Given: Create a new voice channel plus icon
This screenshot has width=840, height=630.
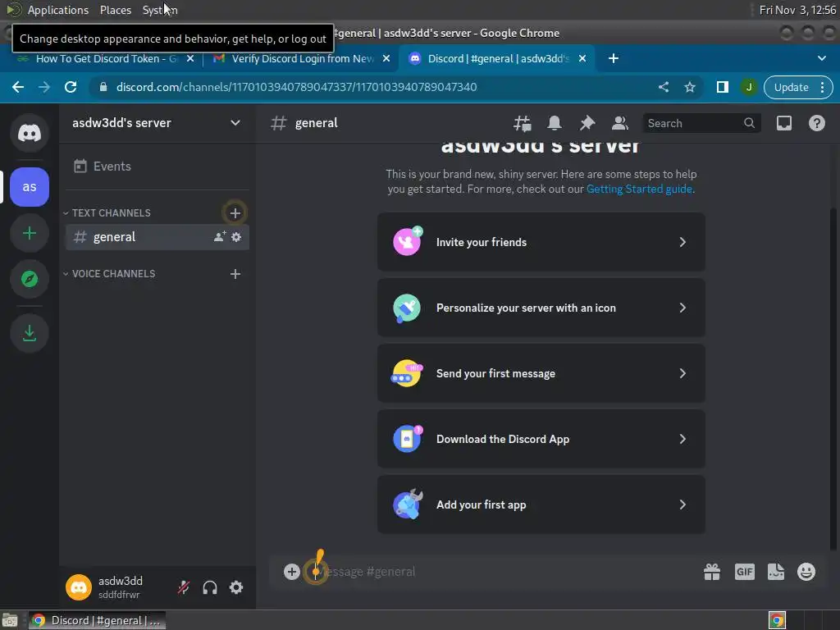Looking at the screenshot, I should tap(235, 274).
